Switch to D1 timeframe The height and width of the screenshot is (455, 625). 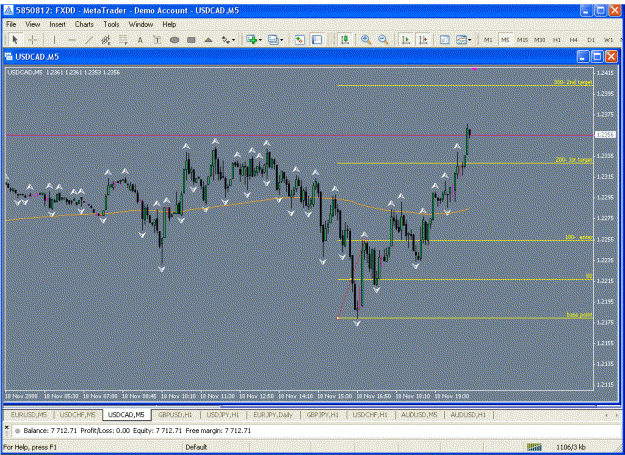[x=591, y=40]
